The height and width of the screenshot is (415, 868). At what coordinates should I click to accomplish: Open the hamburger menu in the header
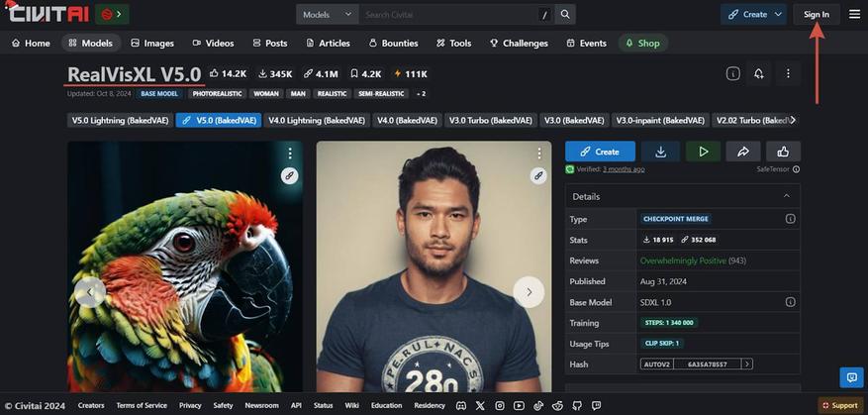click(855, 15)
